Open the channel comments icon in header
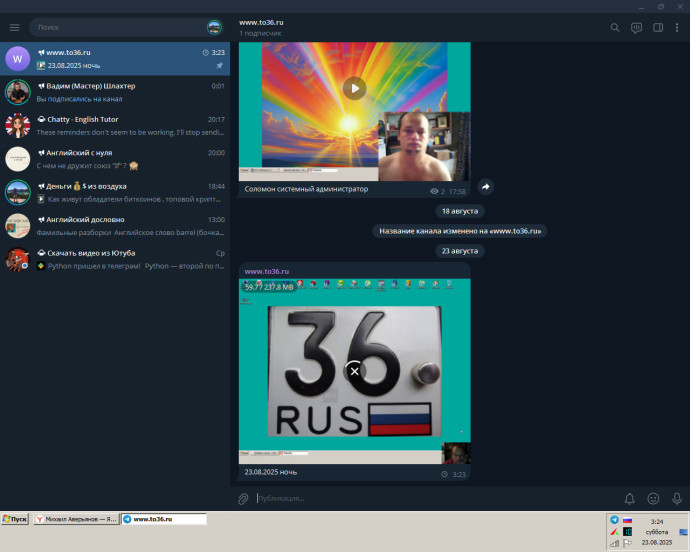Viewport: 690px width, 552px height. point(636,28)
